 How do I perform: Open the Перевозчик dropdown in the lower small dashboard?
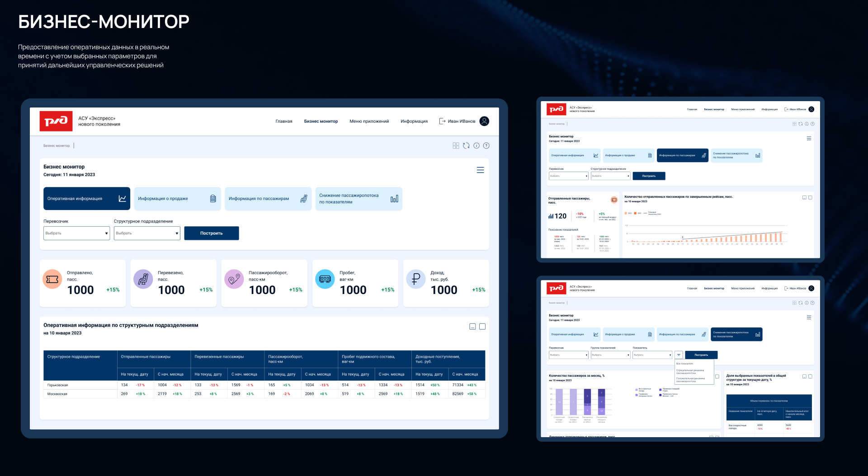(569, 355)
